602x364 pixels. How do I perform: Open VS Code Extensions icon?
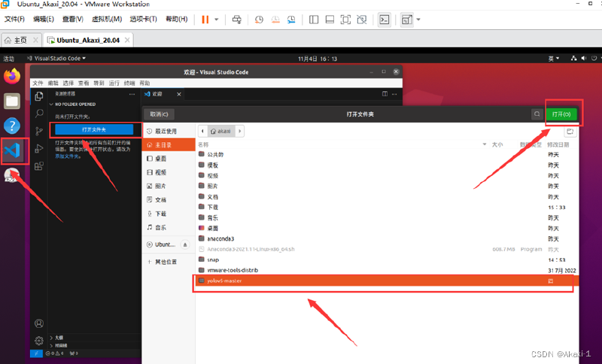pyautogui.click(x=39, y=166)
